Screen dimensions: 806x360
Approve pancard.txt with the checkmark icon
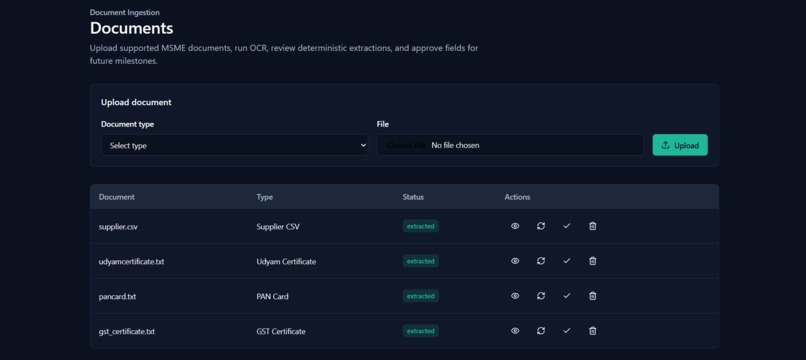pos(566,296)
